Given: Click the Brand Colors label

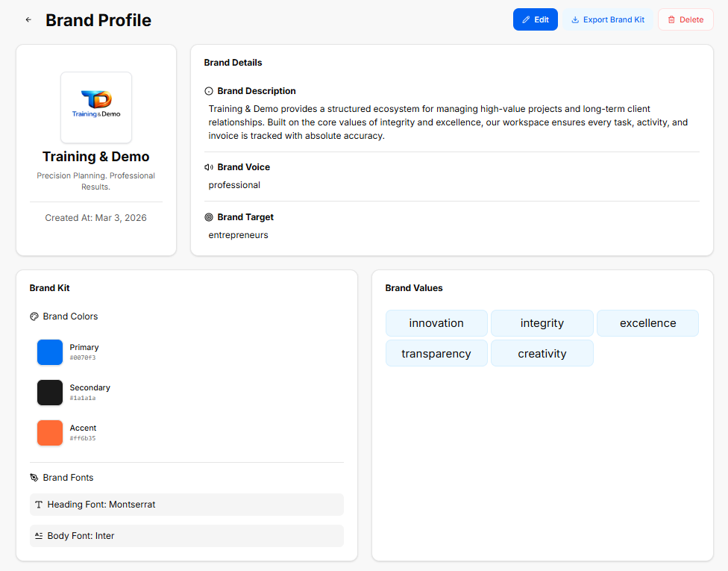Looking at the screenshot, I should coord(71,316).
